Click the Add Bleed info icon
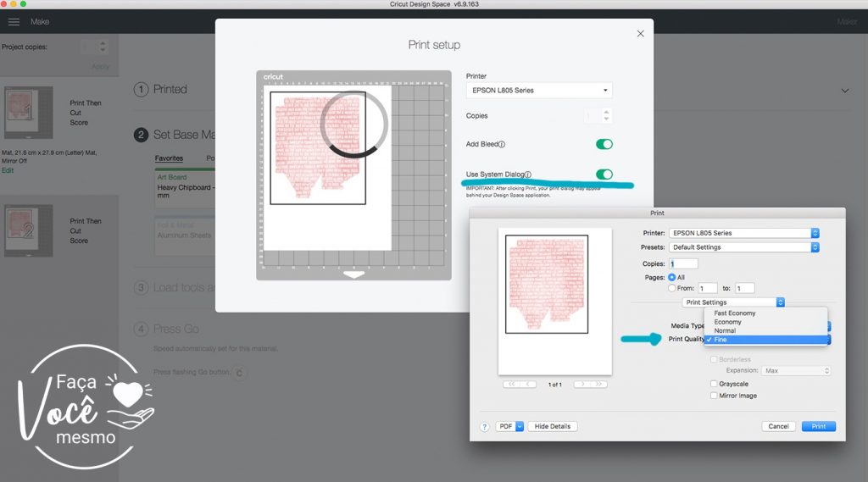 502,145
